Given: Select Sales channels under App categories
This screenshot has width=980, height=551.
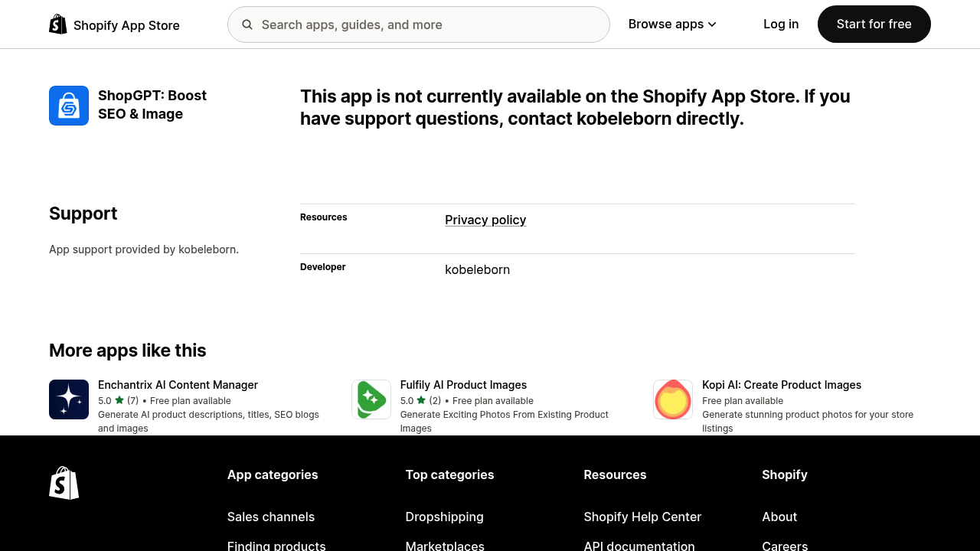Looking at the screenshot, I should click(x=270, y=517).
